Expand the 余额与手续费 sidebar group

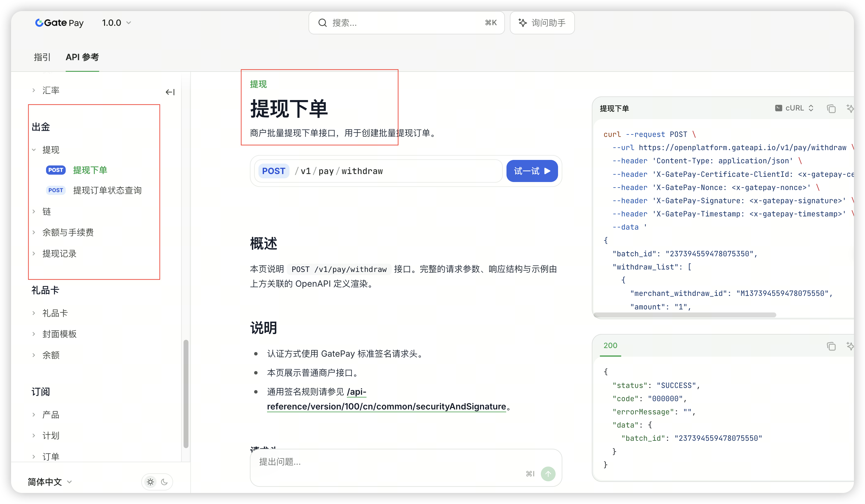pyautogui.click(x=34, y=232)
